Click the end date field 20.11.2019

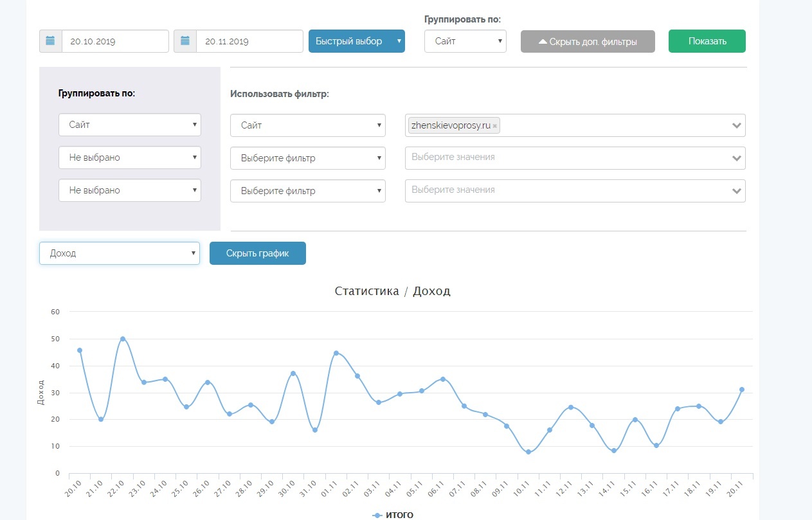[x=249, y=41]
